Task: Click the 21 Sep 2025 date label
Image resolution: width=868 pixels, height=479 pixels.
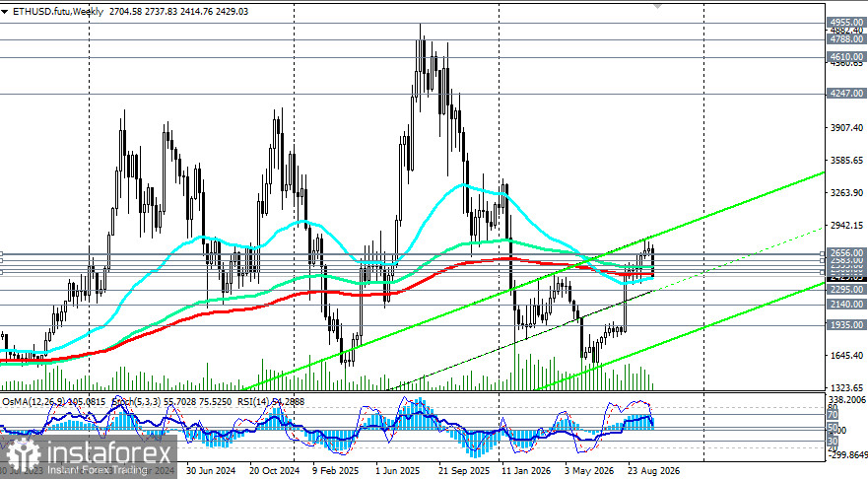Action: pos(464,471)
